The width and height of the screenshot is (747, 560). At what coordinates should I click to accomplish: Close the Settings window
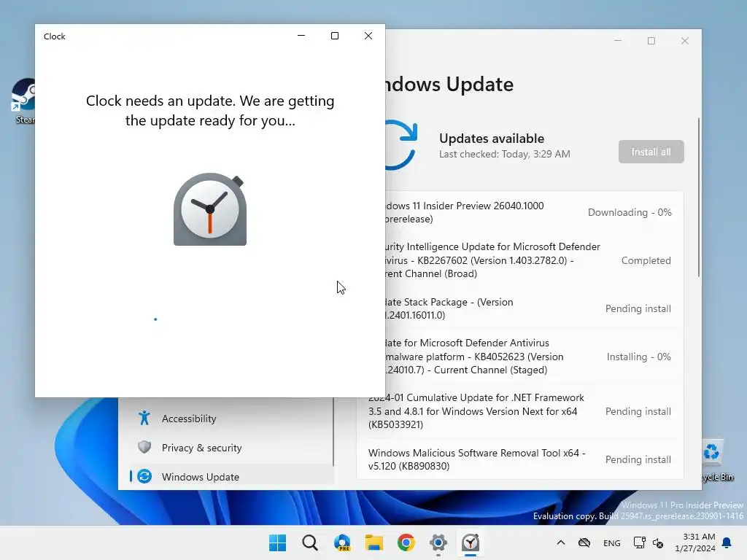tap(684, 41)
